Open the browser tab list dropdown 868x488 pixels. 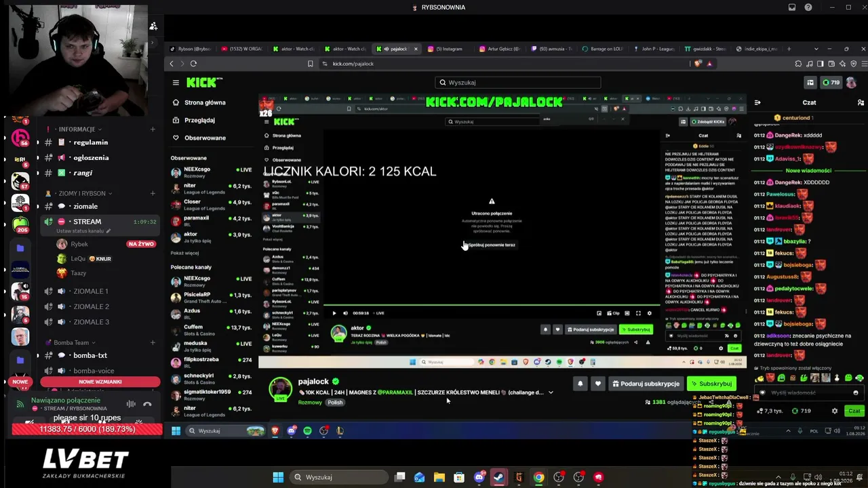coord(816,49)
